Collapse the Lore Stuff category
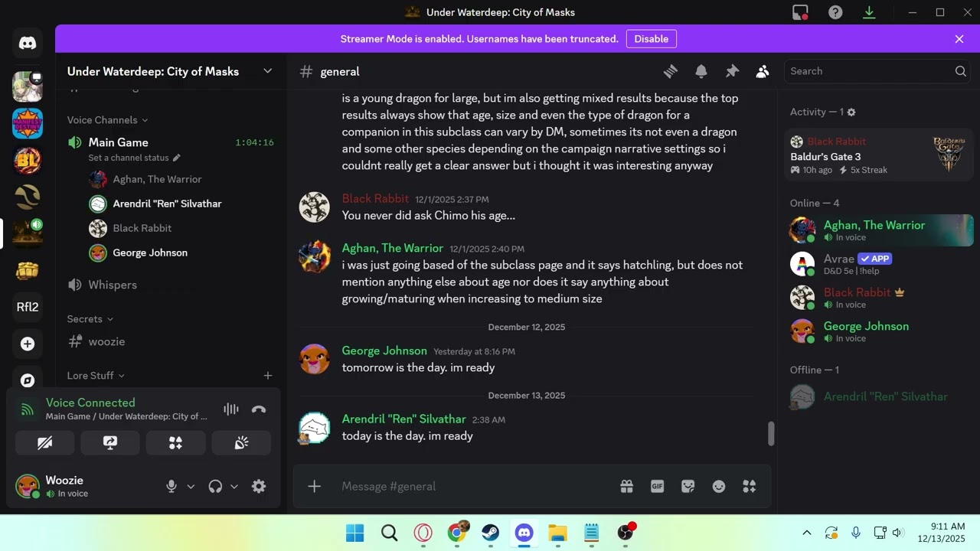980x551 pixels. (96, 376)
